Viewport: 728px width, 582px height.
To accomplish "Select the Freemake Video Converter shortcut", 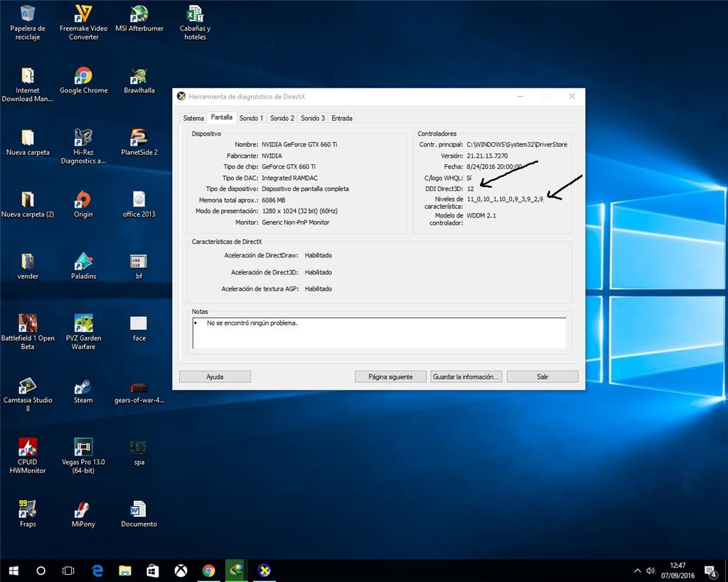I will click(x=84, y=23).
